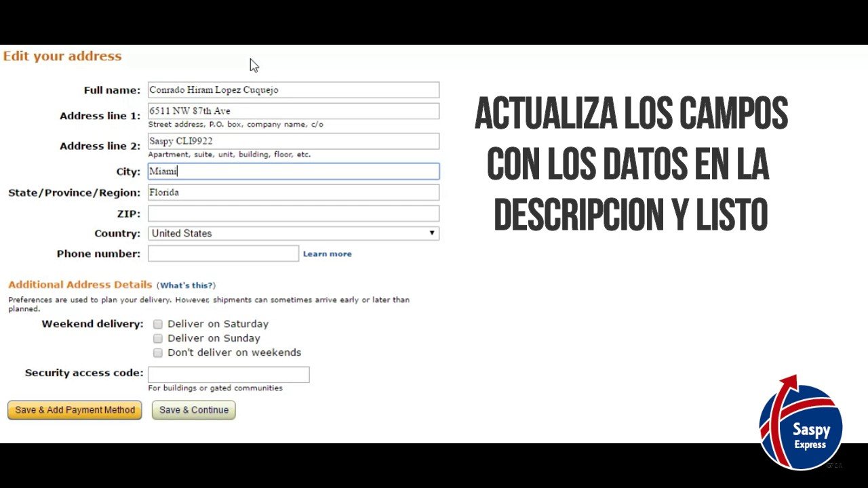Open the Country dropdown

point(294,233)
